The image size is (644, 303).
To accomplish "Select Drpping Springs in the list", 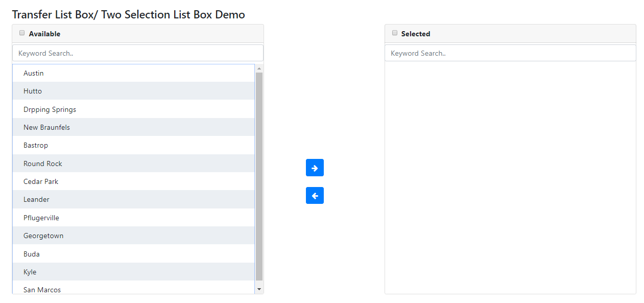I will coord(133,109).
